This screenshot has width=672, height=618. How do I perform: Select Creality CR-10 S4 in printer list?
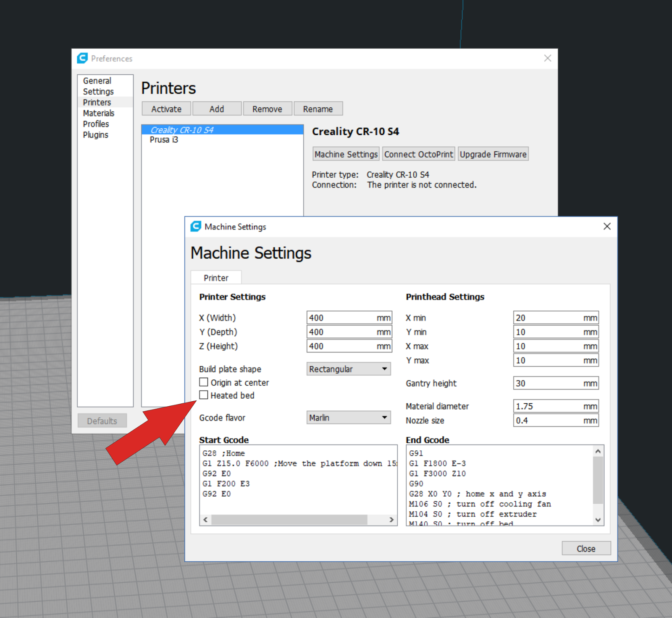(x=223, y=130)
